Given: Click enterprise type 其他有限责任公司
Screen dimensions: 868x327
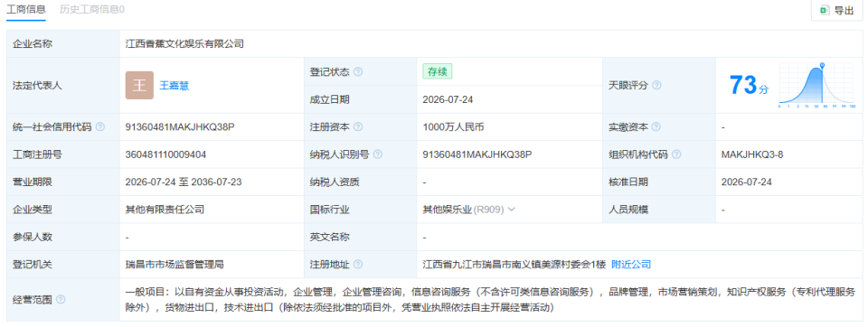Looking at the screenshot, I should coord(165,210).
